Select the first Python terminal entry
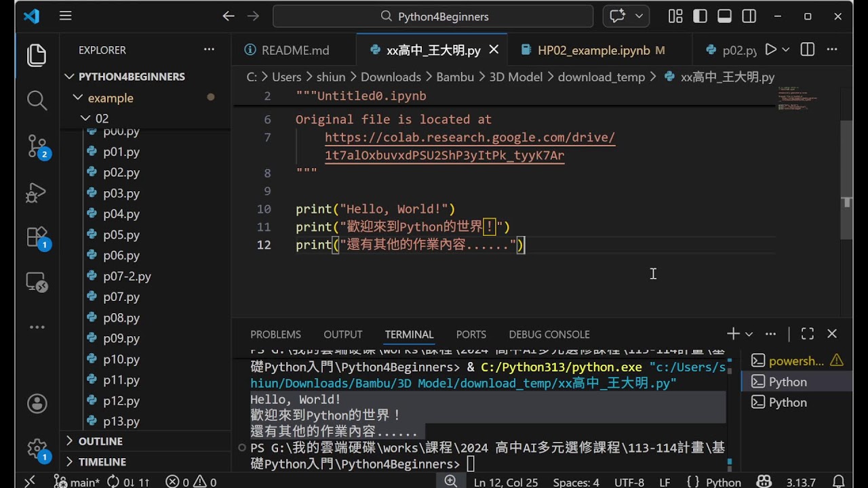 (x=796, y=382)
